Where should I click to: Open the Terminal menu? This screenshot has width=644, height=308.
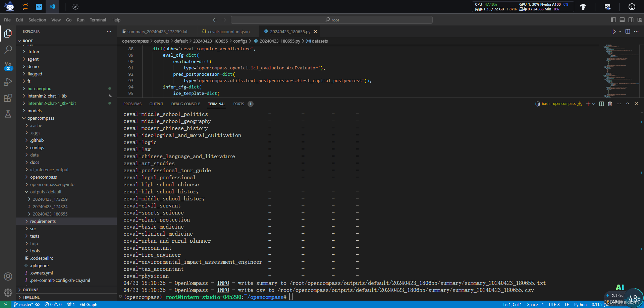98,20
